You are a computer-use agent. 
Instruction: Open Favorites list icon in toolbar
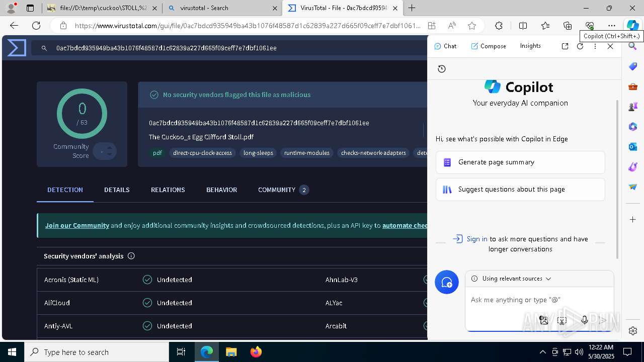[x=545, y=26]
